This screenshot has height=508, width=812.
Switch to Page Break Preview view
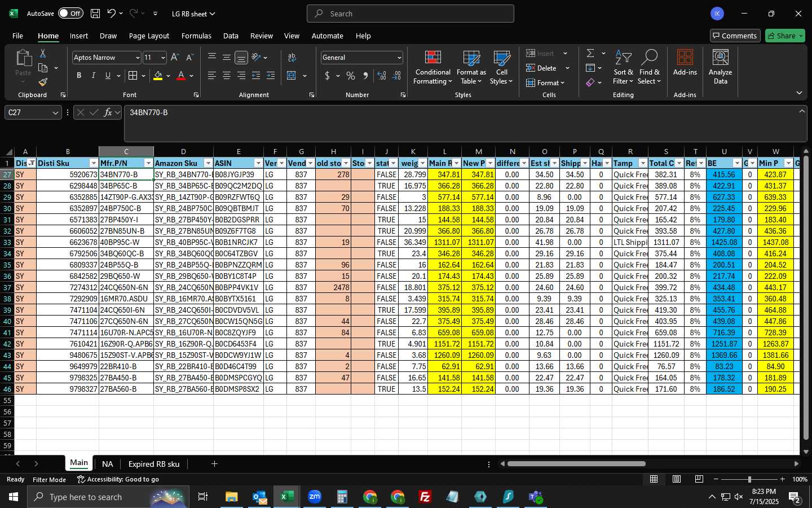pyautogui.click(x=699, y=479)
